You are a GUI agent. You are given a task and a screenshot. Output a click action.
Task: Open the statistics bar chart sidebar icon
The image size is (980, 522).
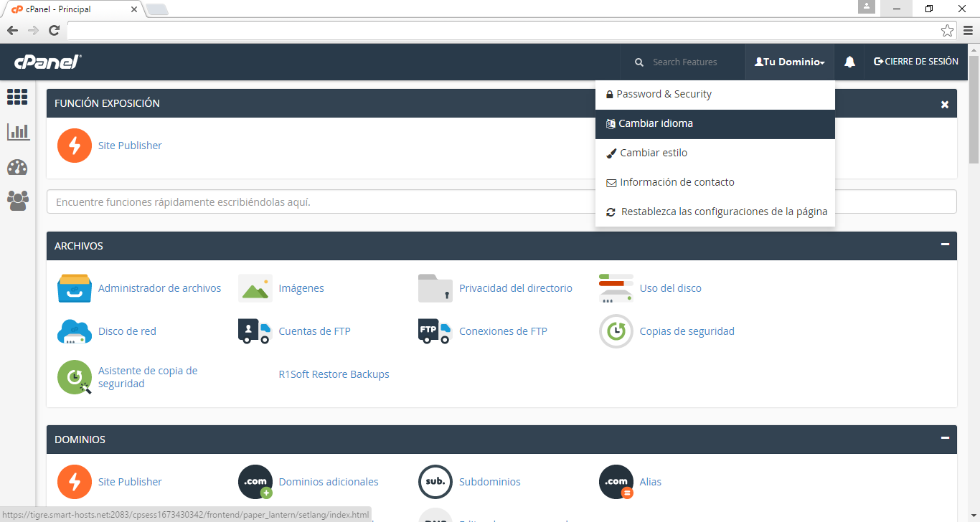tap(17, 132)
